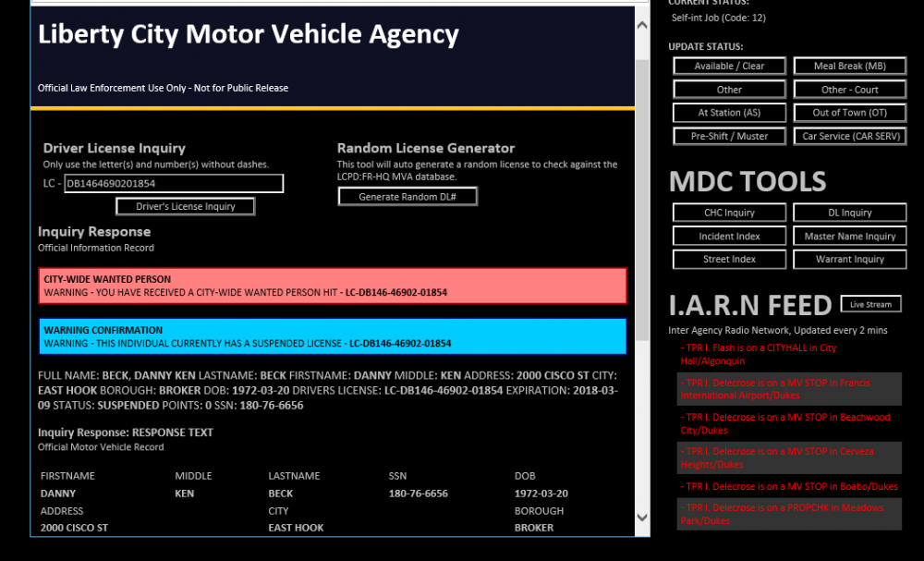Select Other - Court status

pos(850,90)
